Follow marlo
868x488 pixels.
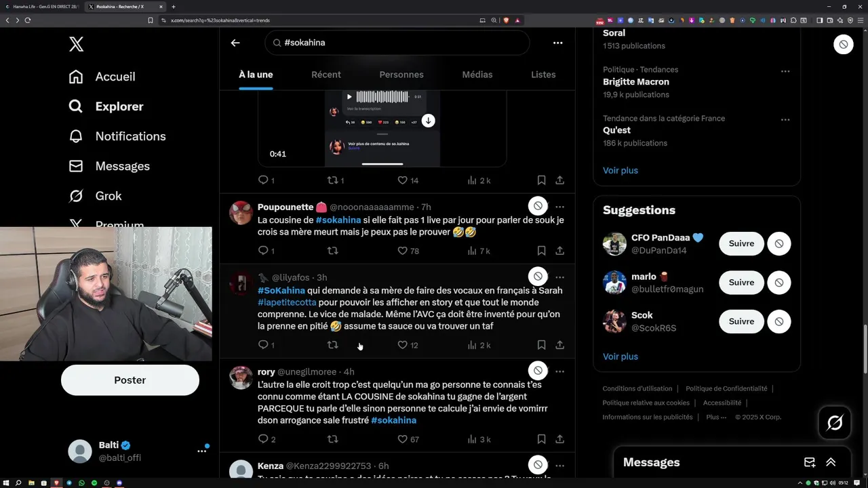(x=741, y=283)
